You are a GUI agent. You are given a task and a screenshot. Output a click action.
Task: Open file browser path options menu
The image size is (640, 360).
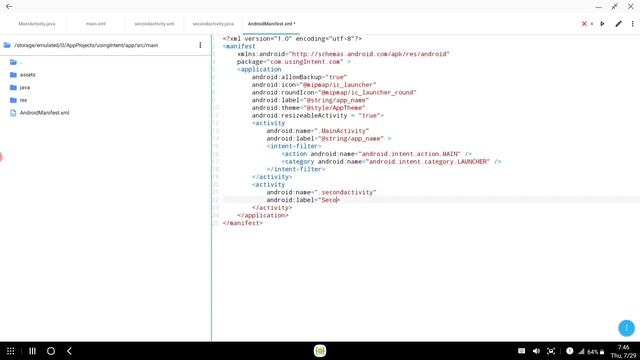point(200,45)
